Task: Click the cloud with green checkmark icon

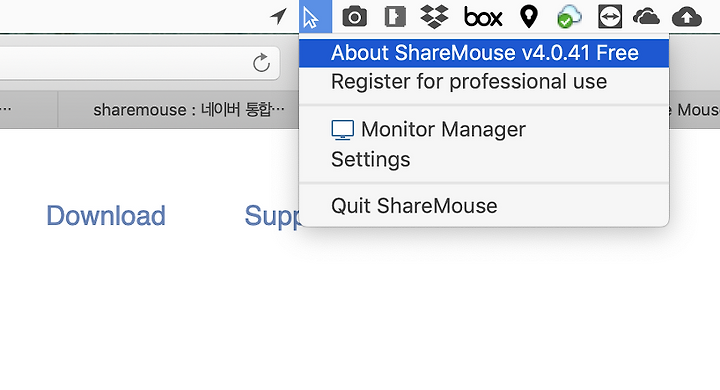Action: [x=569, y=17]
